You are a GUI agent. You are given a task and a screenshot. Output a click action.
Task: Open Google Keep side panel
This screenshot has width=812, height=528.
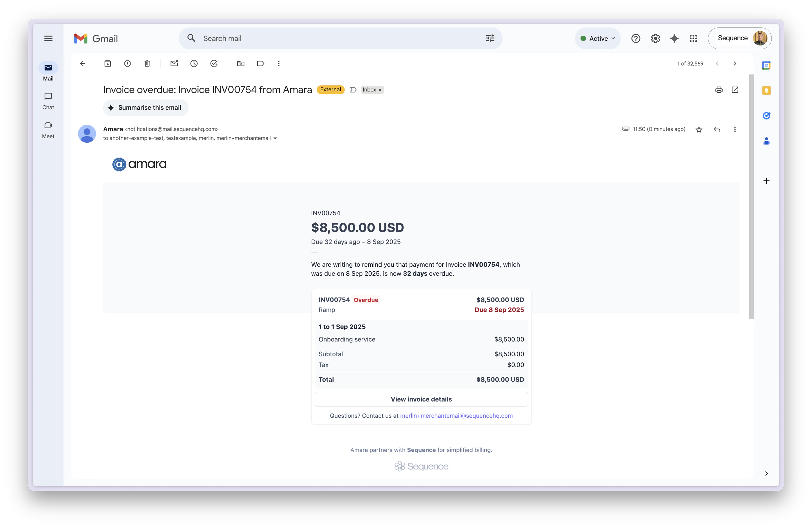point(766,90)
